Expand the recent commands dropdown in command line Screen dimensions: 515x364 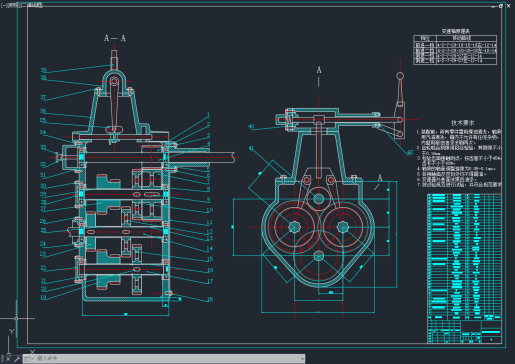pyautogui.click(x=29, y=359)
